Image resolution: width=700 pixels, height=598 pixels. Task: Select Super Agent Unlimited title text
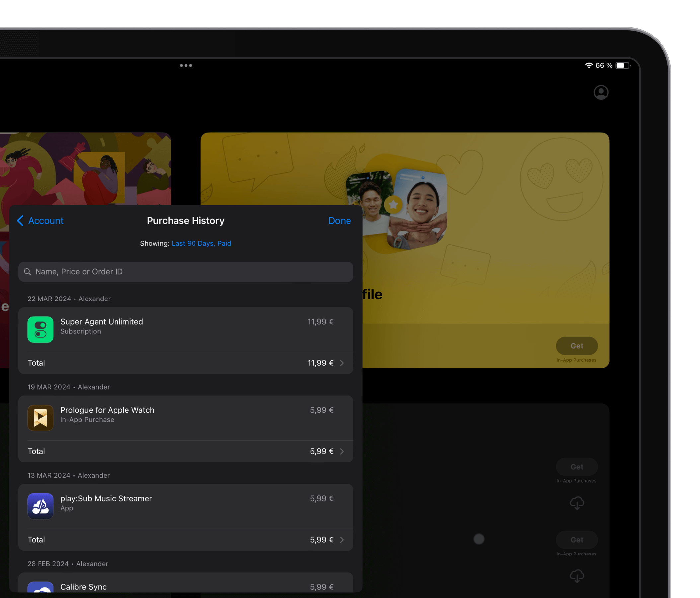click(102, 321)
